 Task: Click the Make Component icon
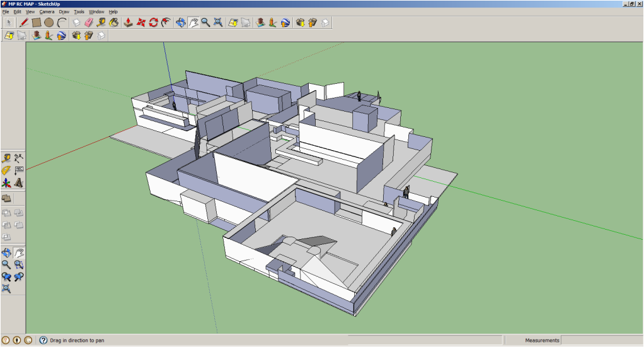click(x=76, y=23)
